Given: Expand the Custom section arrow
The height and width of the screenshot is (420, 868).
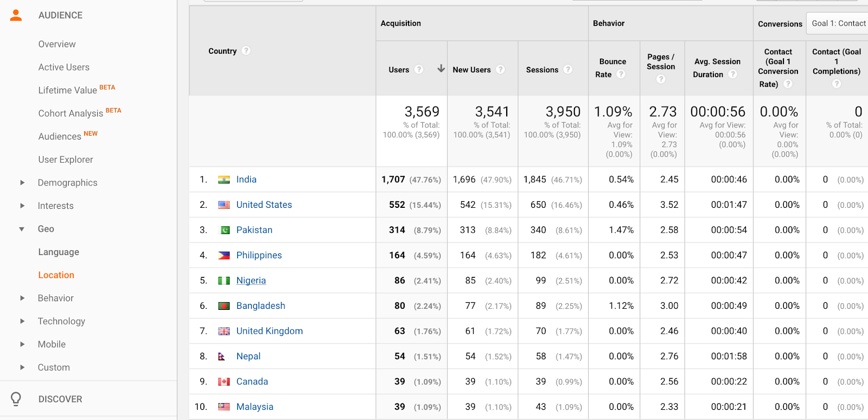Looking at the screenshot, I should tap(22, 367).
